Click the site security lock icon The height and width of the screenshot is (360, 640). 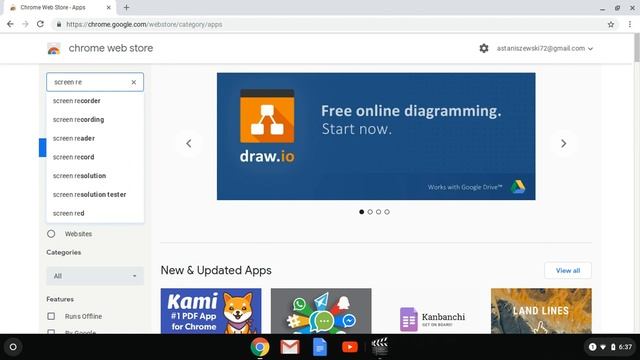[59, 24]
